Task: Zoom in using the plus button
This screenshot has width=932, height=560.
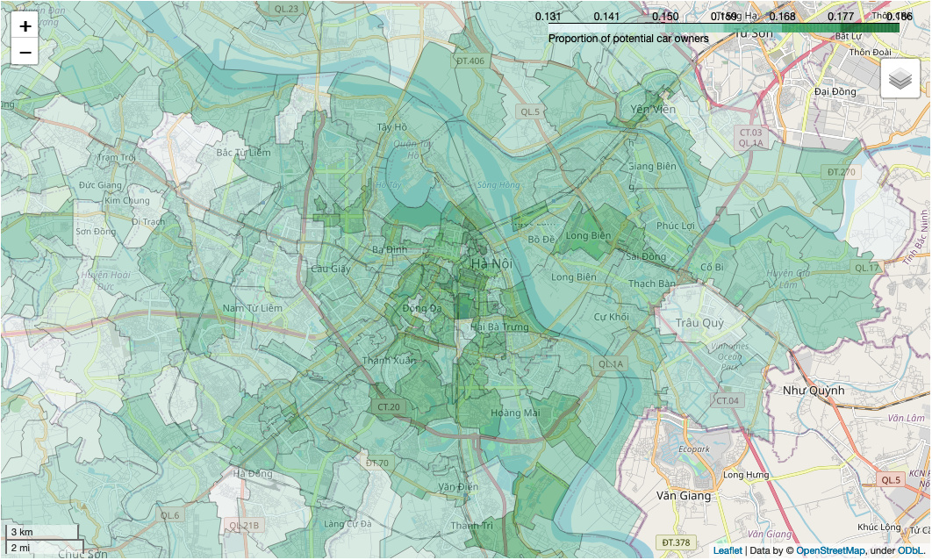Action: 25,26
